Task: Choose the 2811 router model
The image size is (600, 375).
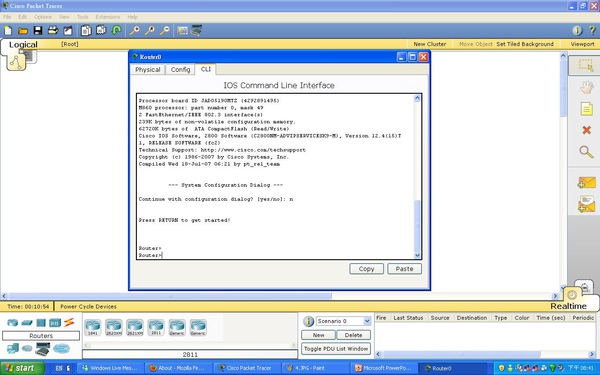Action: (156, 328)
